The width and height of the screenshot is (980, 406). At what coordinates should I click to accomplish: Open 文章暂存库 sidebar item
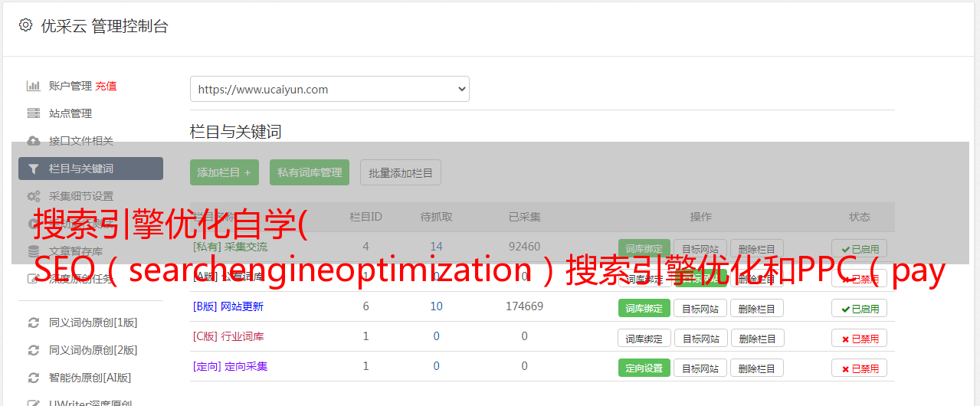click(76, 251)
